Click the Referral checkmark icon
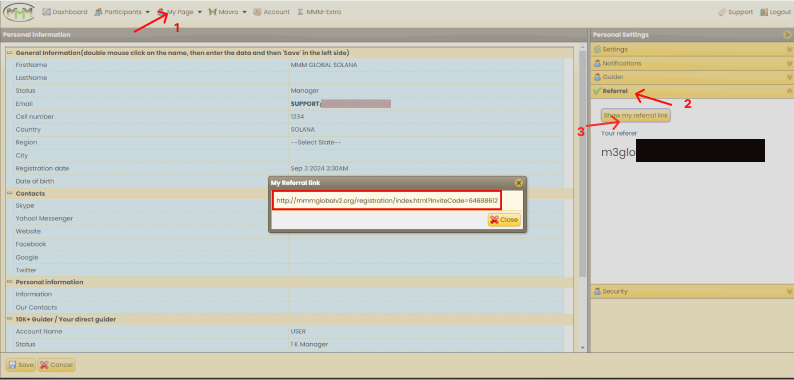This screenshot has width=794, height=380. pos(597,91)
